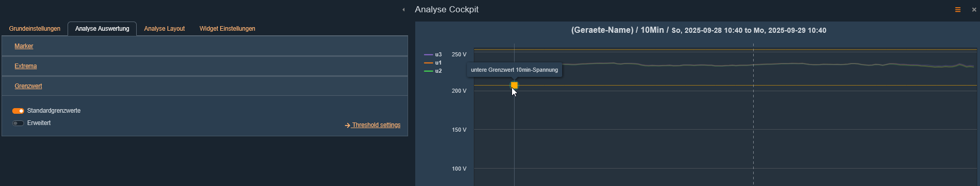Open the Analyse Cockpit hamburger menu
This screenshot has height=186, width=980.
click(958, 10)
